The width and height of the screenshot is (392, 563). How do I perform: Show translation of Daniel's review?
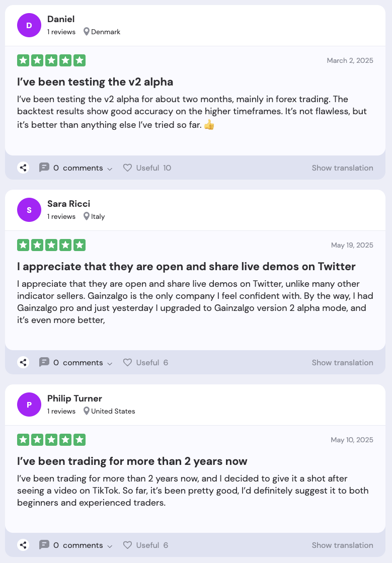point(342,168)
